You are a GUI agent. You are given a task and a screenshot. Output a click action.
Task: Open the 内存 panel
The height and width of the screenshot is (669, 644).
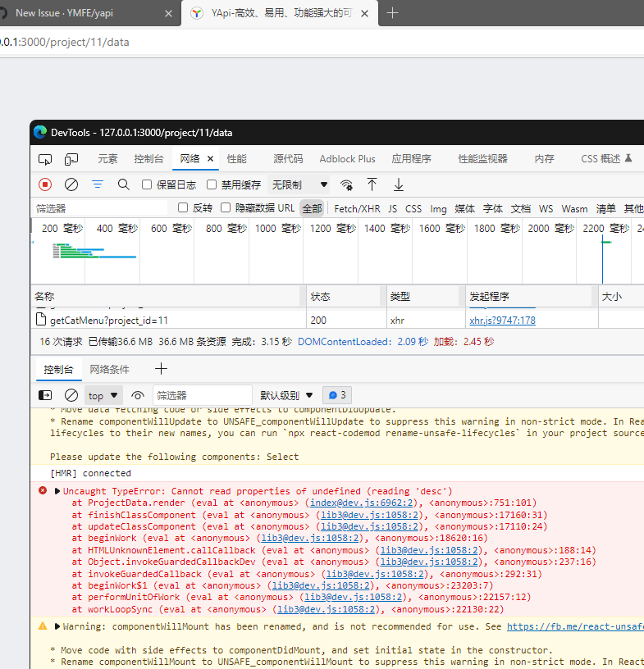544,159
